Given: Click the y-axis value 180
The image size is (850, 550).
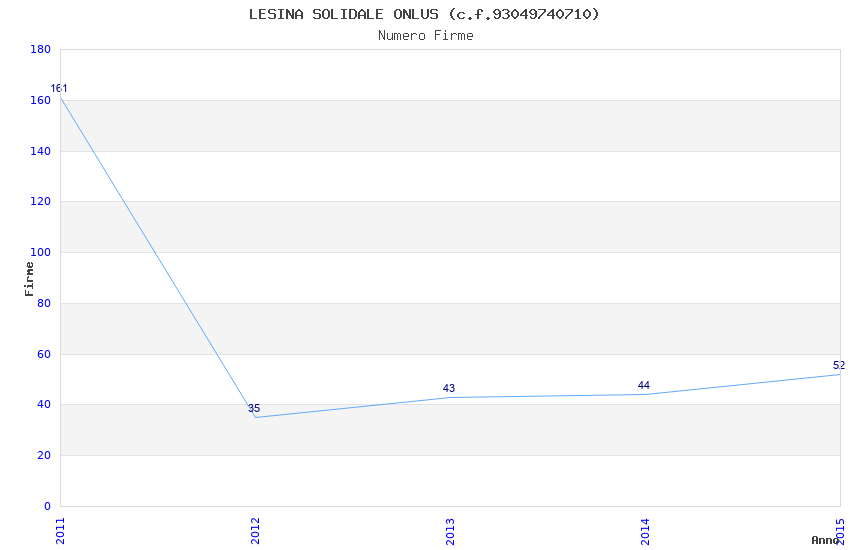Looking at the screenshot, I should (40, 49).
